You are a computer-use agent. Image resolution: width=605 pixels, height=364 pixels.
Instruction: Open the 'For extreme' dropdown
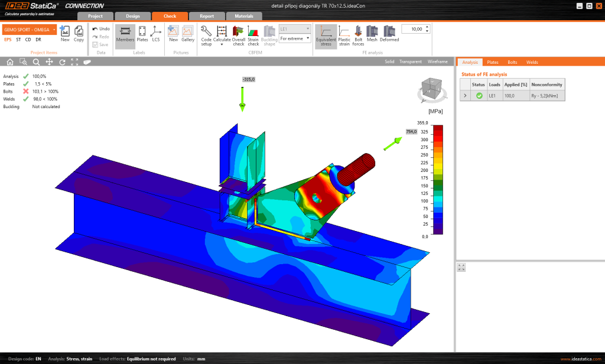(294, 38)
